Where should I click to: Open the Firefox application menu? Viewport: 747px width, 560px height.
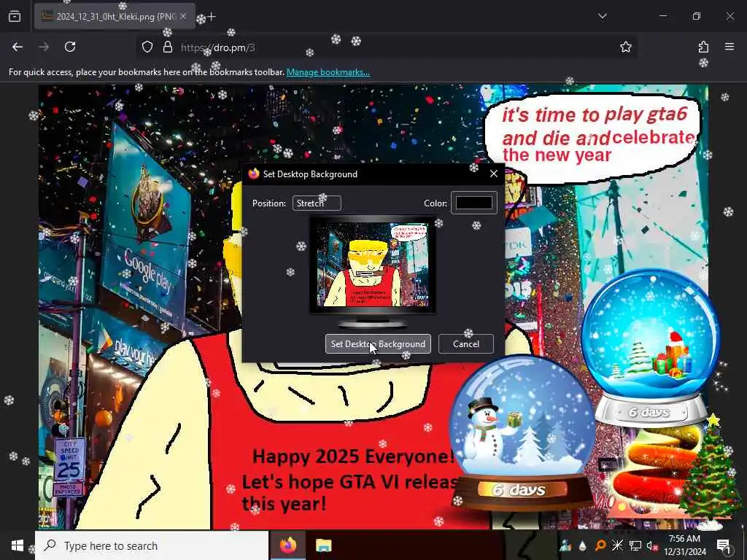point(729,47)
